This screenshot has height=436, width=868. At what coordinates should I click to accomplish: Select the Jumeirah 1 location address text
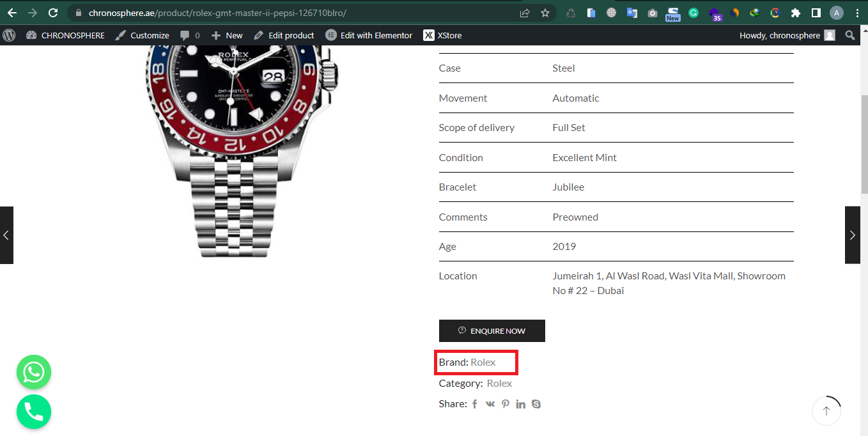669,283
